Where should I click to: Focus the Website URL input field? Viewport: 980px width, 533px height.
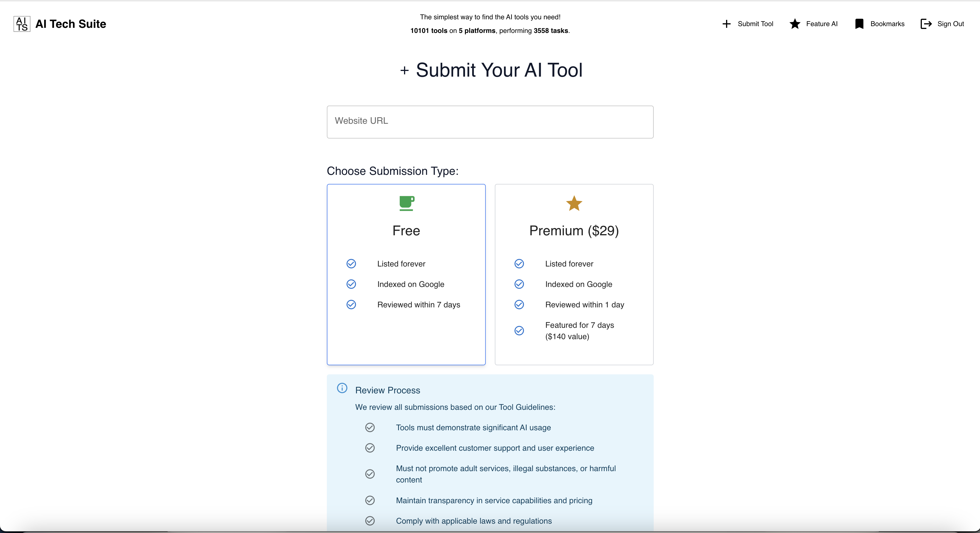pyautogui.click(x=490, y=122)
